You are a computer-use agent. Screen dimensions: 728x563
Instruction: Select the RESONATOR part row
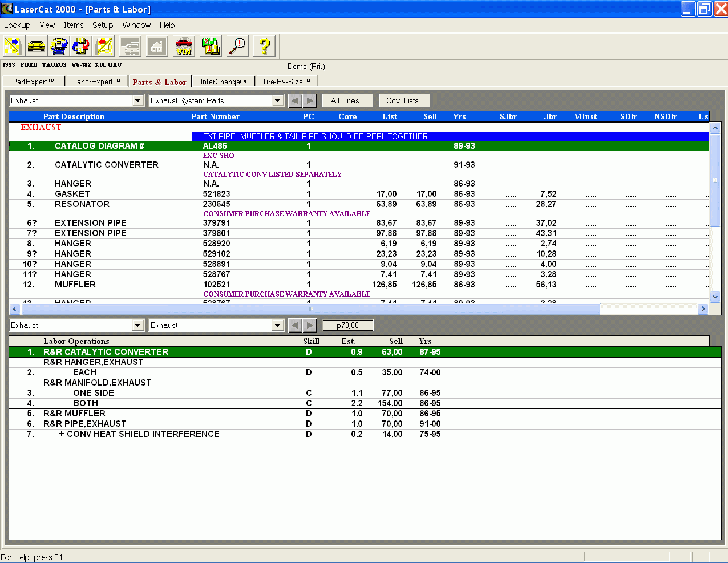click(x=359, y=204)
